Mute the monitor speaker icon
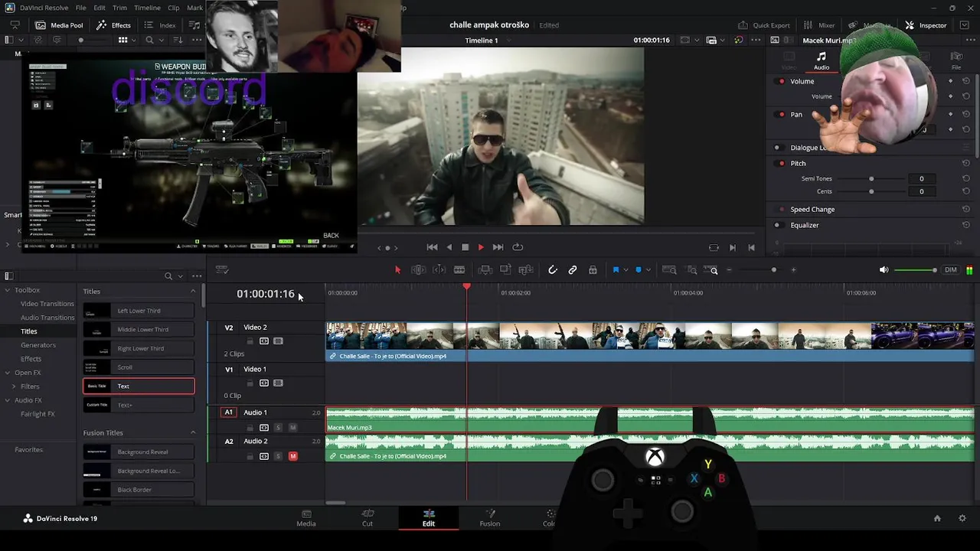Screen dimensions: 980x551 [884, 269]
